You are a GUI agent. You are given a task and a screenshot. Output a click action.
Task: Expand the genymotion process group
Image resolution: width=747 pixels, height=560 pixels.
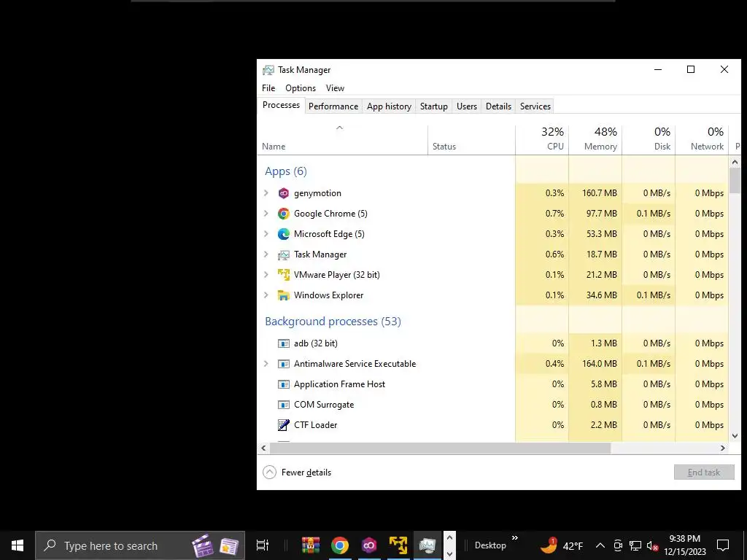(266, 193)
